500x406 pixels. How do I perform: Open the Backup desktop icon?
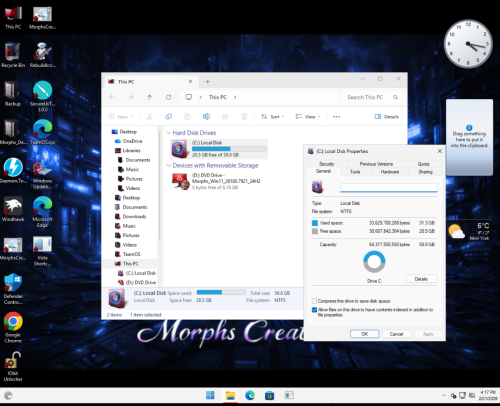[13, 94]
